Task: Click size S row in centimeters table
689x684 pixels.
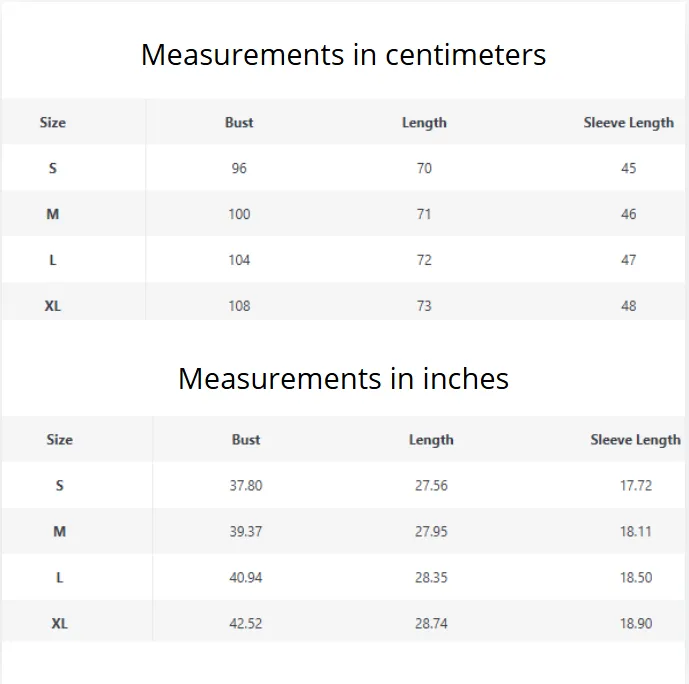Action: 343,168
